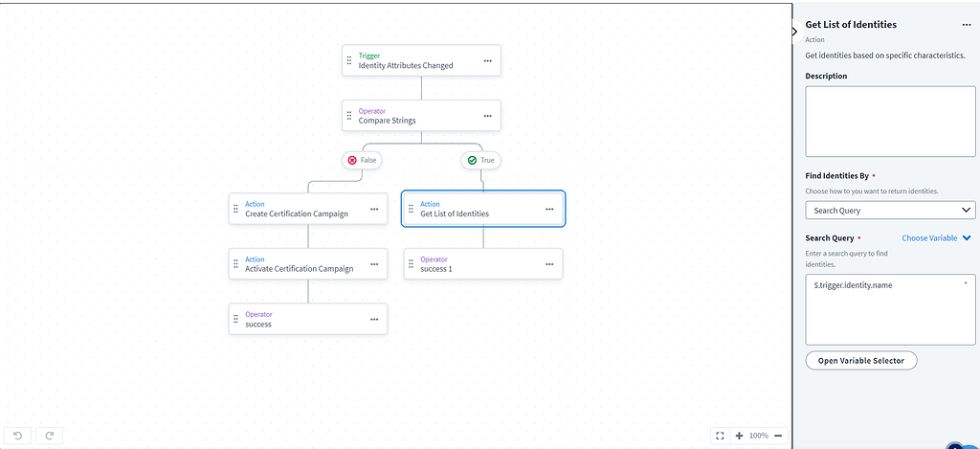This screenshot has width=980, height=449.
Task: Zoom out with the minus icon
Action: tap(778, 436)
